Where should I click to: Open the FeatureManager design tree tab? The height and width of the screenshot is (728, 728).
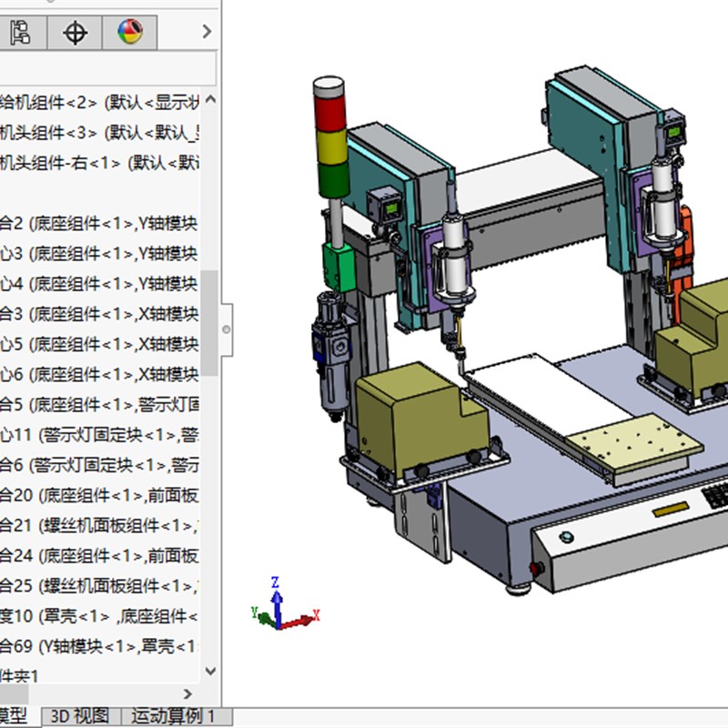(x=21, y=33)
